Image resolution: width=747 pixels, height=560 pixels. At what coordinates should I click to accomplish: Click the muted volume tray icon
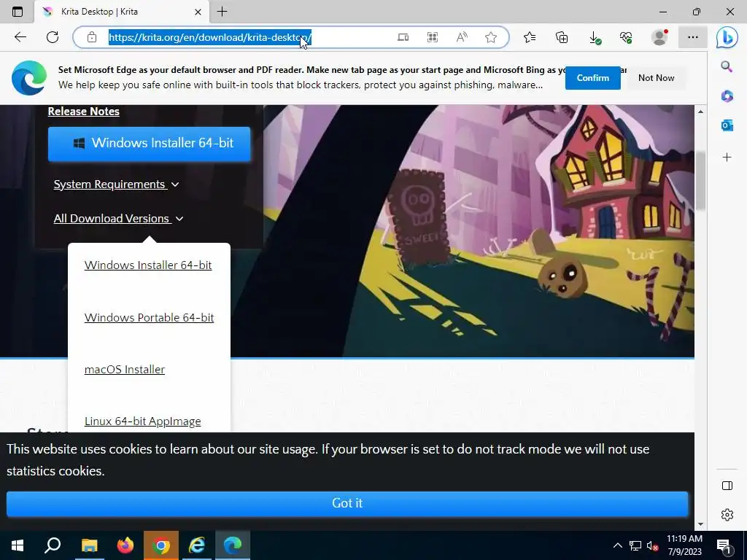[652, 545]
